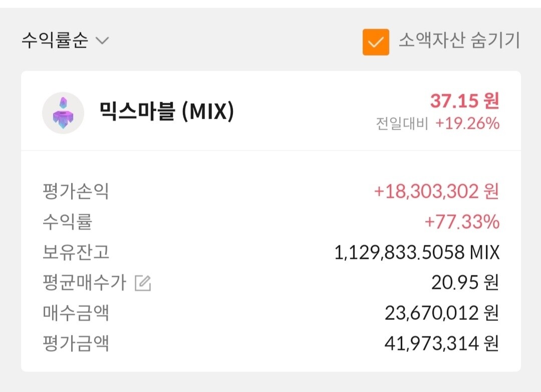Click the current price 37.15 원
Image resolution: width=541 pixels, height=392 pixels.
point(464,101)
